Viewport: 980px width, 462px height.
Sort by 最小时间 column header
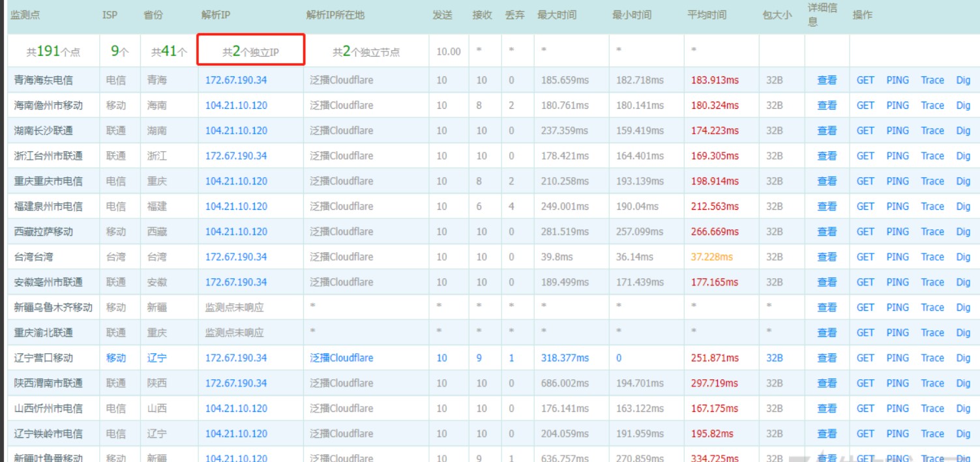632,15
